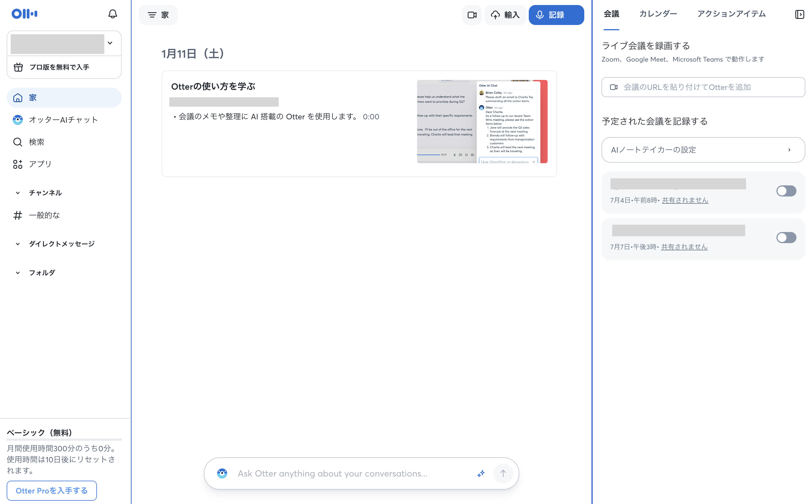Screen dimensions: 812x504
Task: Enable recording toggle for the 7月4日 meeting
Action: 786,191
